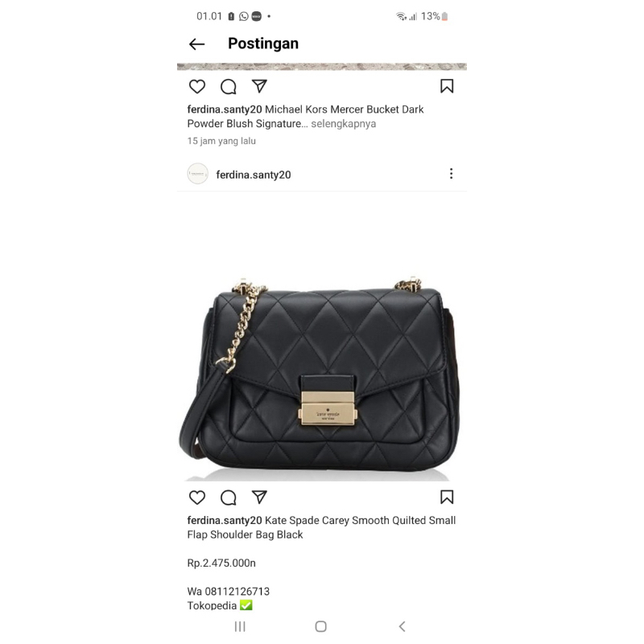Open ferdina.santy20 from Kate Spade caption

225,520
